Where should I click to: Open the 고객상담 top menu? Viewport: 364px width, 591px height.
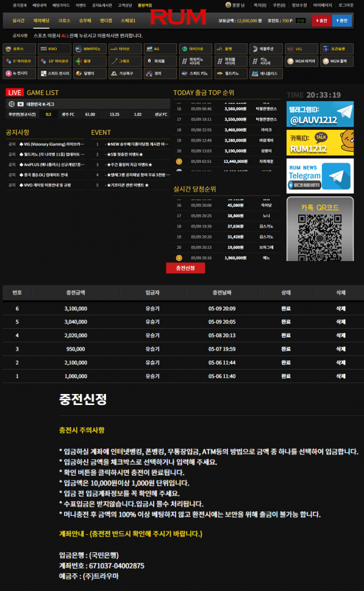[x=125, y=5]
